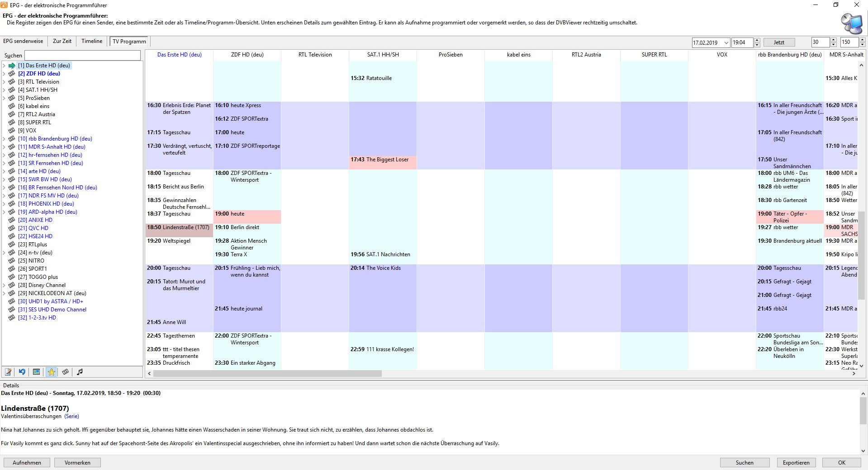This screenshot has height=470, width=868.
Task: Select [29] NICKELODEON AT in channel list
Action: 52,293
